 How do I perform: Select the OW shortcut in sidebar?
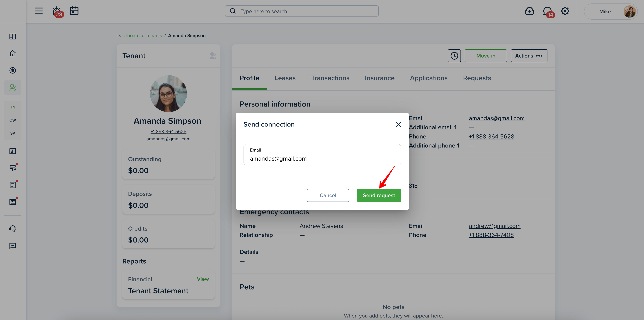coord(13,120)
